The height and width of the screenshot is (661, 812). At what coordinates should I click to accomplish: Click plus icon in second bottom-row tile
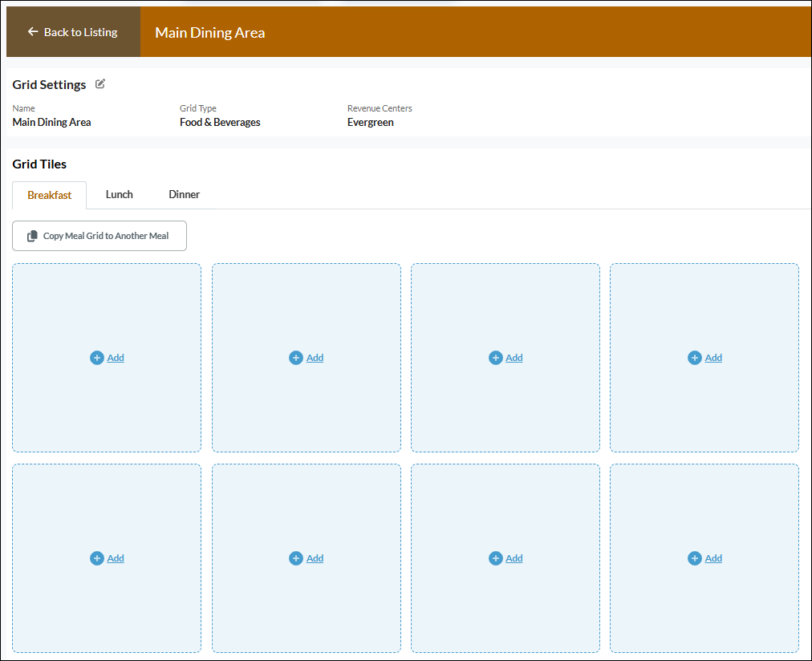coord(296,558)
